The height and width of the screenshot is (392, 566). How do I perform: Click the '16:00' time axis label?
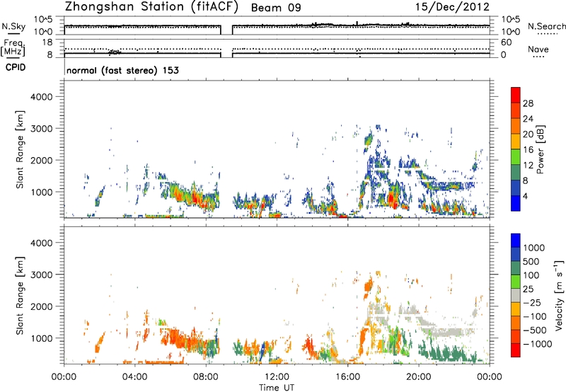[348, 377]
